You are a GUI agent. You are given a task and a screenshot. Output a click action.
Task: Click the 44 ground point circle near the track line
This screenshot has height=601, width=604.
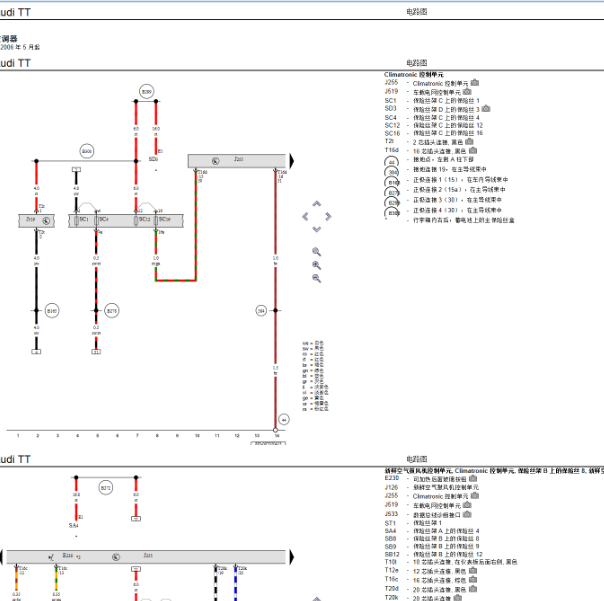tap(284, 420)
